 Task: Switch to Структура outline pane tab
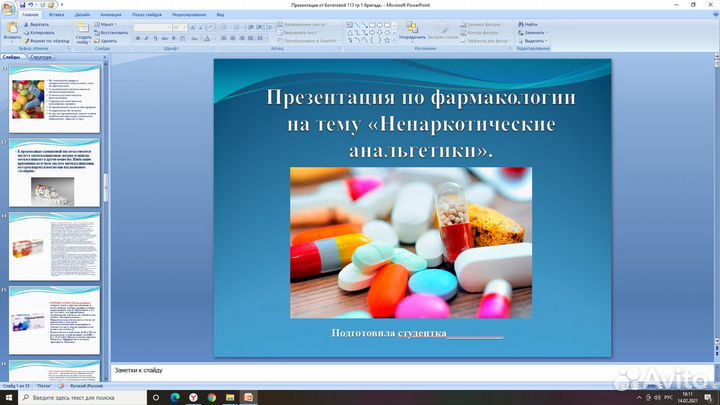click(41, 57)
